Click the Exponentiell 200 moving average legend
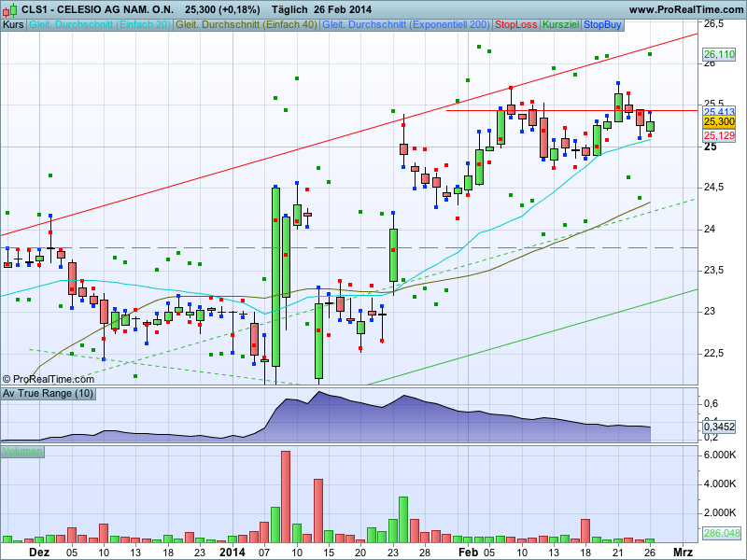The width and height of the screenshot is (747, 560). click(405, 24)
